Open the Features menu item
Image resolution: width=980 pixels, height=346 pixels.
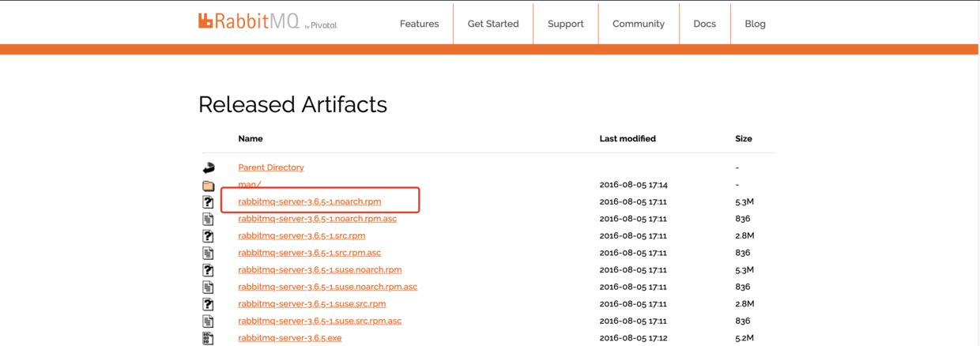tap(419, 24)
